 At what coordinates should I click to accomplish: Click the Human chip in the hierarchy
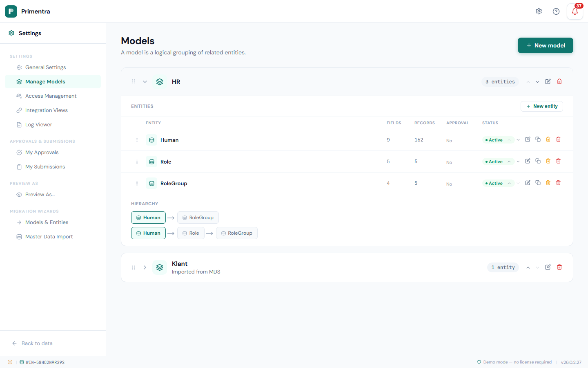point(148,217)
